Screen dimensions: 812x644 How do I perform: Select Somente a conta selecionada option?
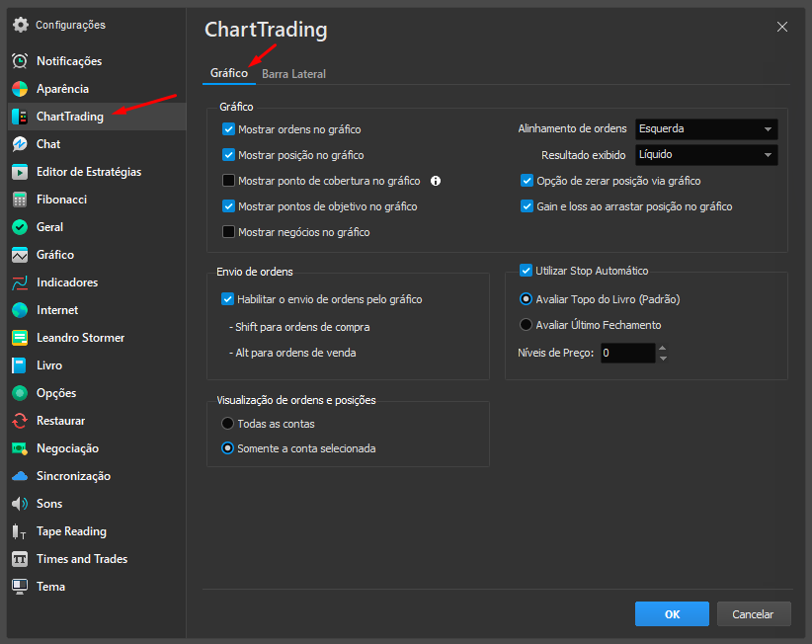[227, 448]
